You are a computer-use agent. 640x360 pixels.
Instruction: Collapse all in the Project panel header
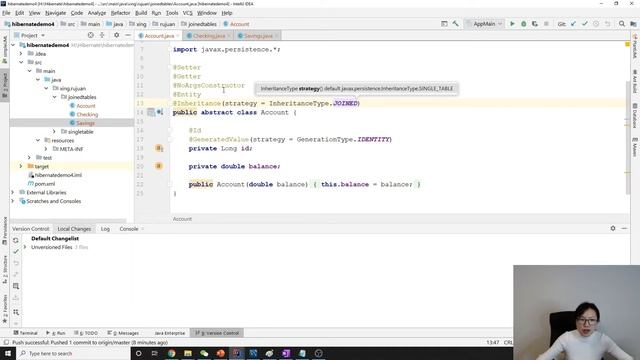(102, 36)
